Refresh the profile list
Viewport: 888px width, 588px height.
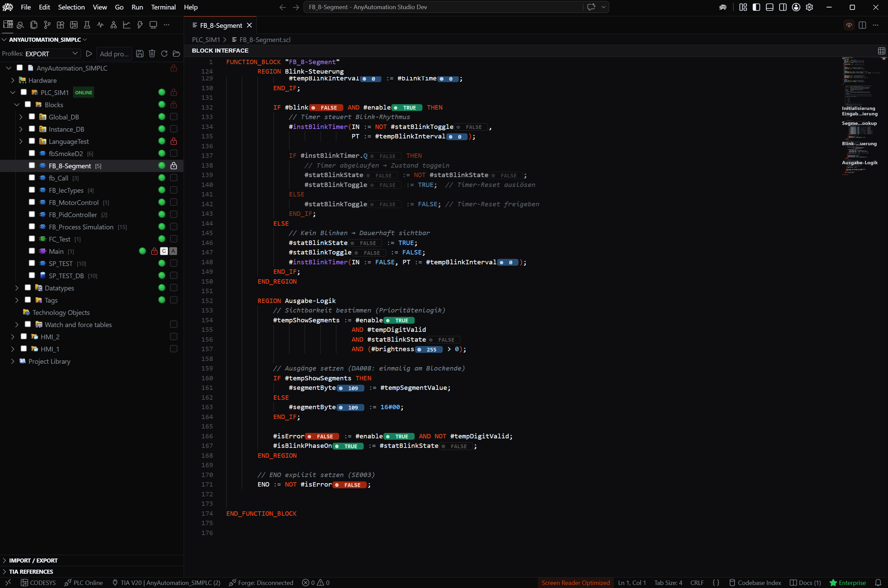click(x=164, y=54)
